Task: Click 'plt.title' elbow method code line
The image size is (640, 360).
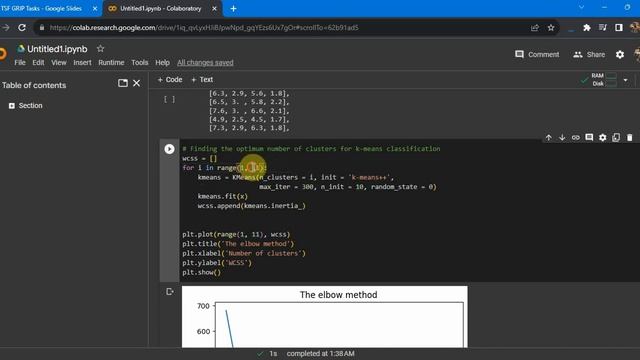Action: point(238,244)
